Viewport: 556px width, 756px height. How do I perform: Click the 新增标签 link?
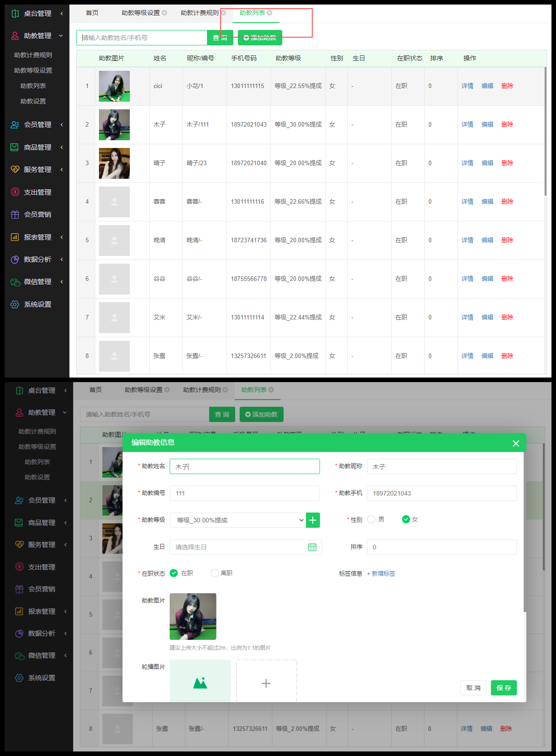click(381, 574)
